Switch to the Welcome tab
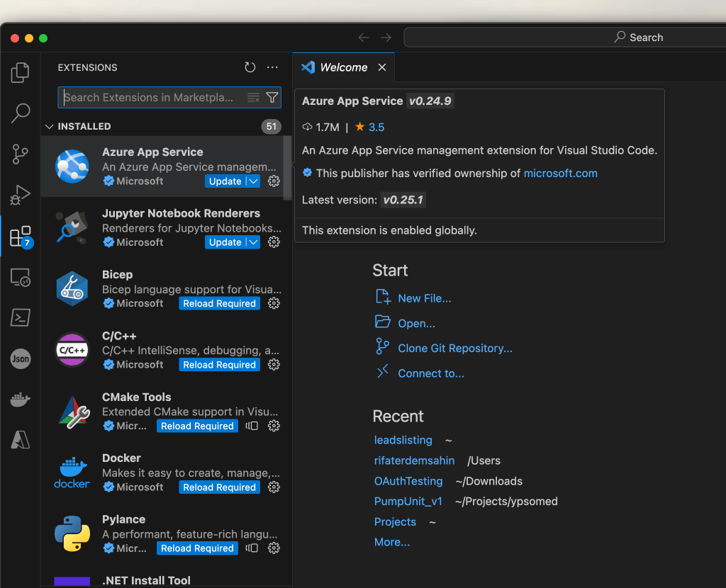 pos(344,67)
